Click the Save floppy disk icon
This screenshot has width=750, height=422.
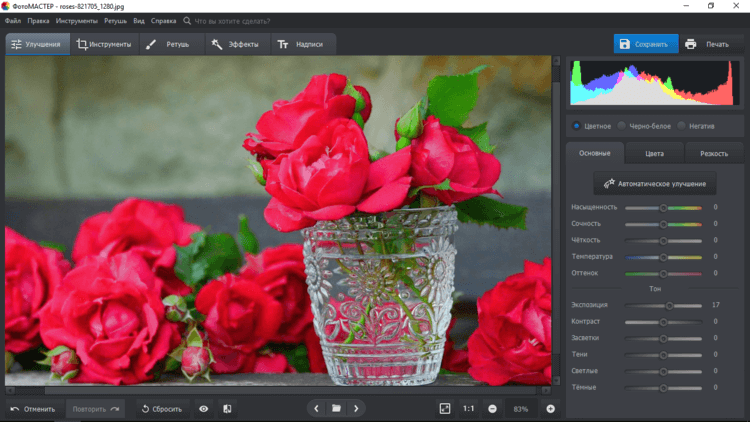coord(625,44)
